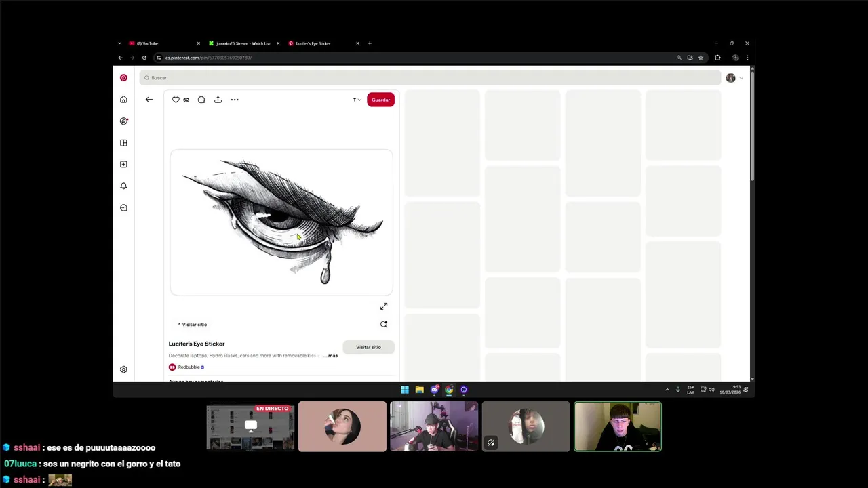This screenshot has width=868, height=488.
Task: Like the pin with the heart icon
Action: 176,100
